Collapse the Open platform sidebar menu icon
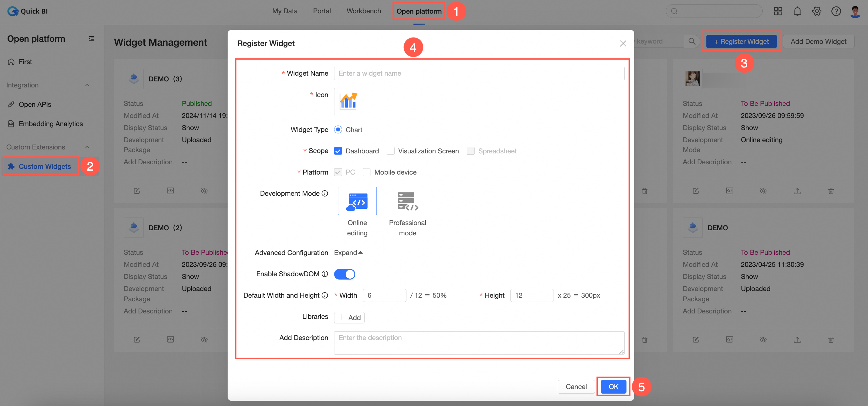868x406 pixels. coord(91,39)
